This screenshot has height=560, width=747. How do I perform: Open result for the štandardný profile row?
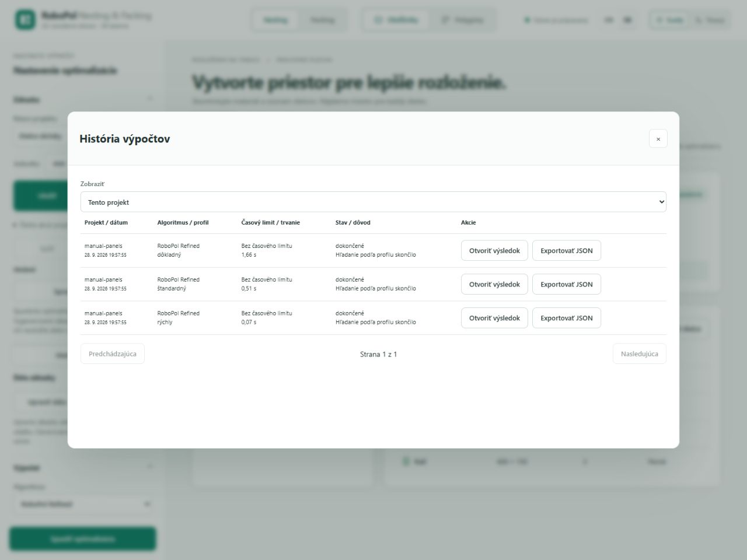coord(494,285)
